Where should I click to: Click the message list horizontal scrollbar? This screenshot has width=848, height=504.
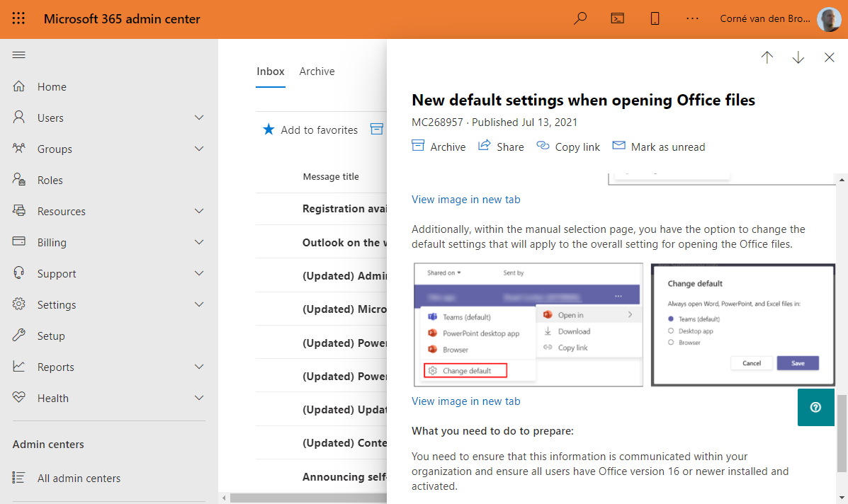click(x=308, y=498)
